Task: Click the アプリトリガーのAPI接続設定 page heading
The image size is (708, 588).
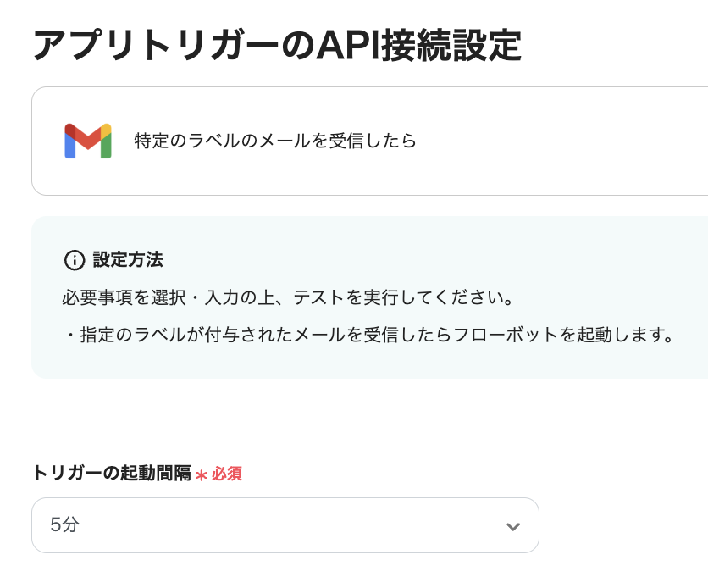Action: [x=276, y=46]
